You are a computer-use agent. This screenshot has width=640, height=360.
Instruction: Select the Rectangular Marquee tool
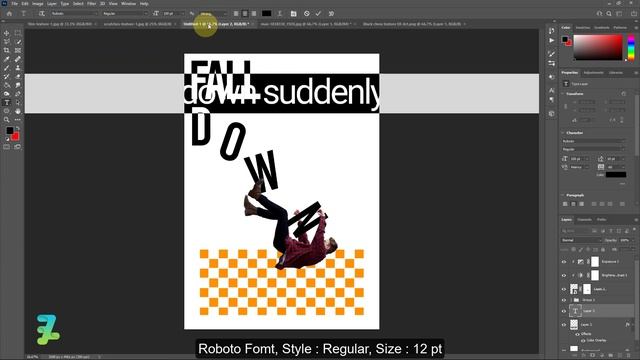click(18, 33)
